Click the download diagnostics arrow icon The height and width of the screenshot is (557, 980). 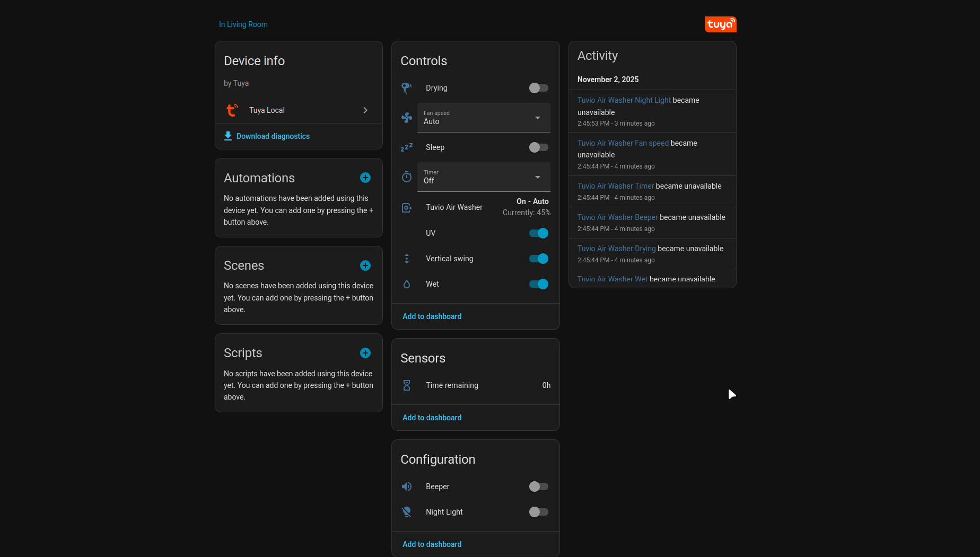[228, 136]
